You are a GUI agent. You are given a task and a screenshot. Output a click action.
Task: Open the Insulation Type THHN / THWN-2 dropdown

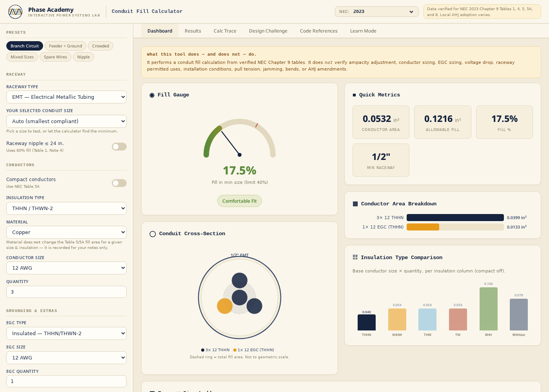66,209
